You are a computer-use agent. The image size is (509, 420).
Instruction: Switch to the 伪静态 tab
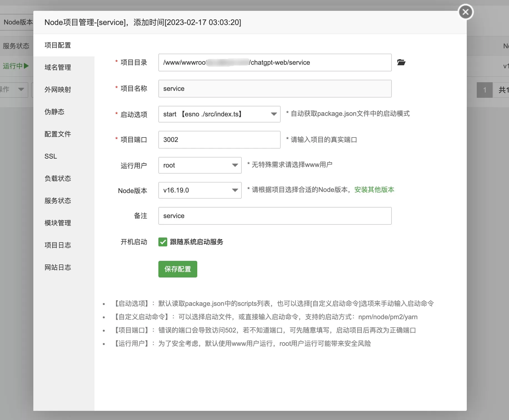click(x=54, y=112)
